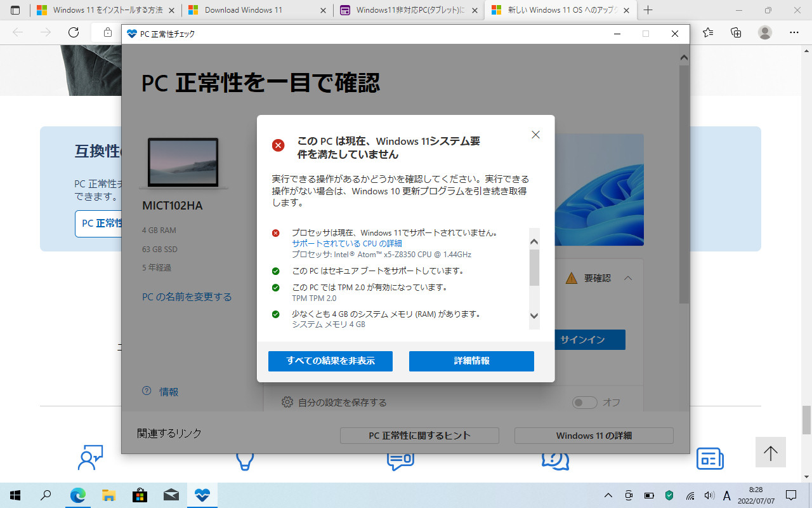Click the browser forward arrow
Image resolution: width=812 pixels, height=508 pixels.
[45, 32]
